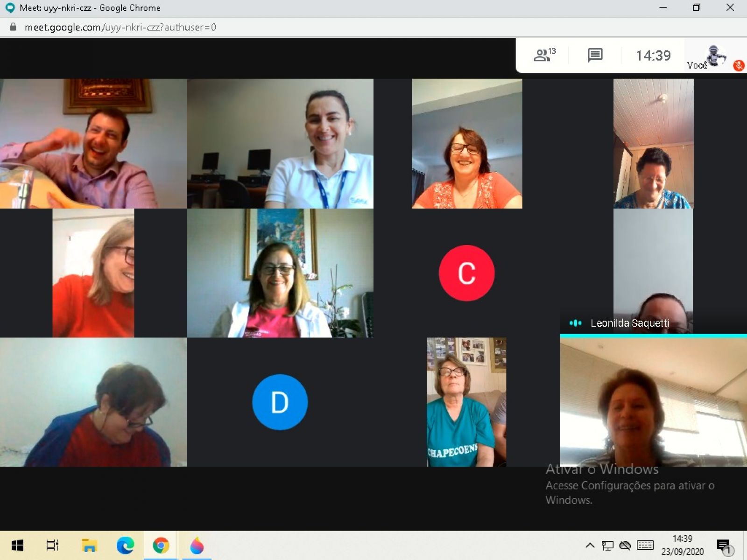Open Microsoft Edge from the taskbar
The height and width of the screenshot is (560, 747).
(x=125, y=545)
